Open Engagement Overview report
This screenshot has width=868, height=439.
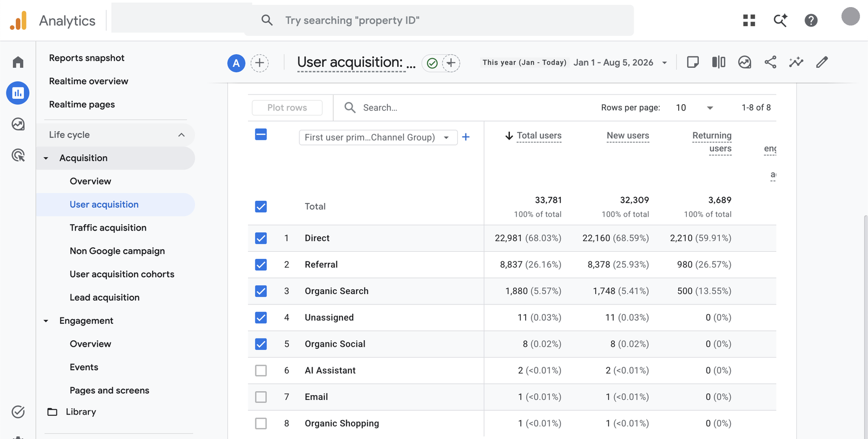pyautogui.click(x=91, y=344)
